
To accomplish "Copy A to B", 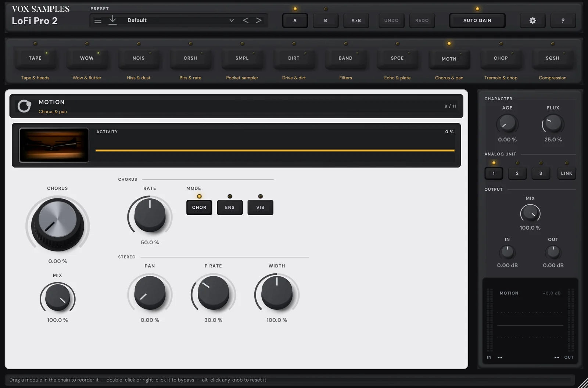I will [x=356, y=21].
